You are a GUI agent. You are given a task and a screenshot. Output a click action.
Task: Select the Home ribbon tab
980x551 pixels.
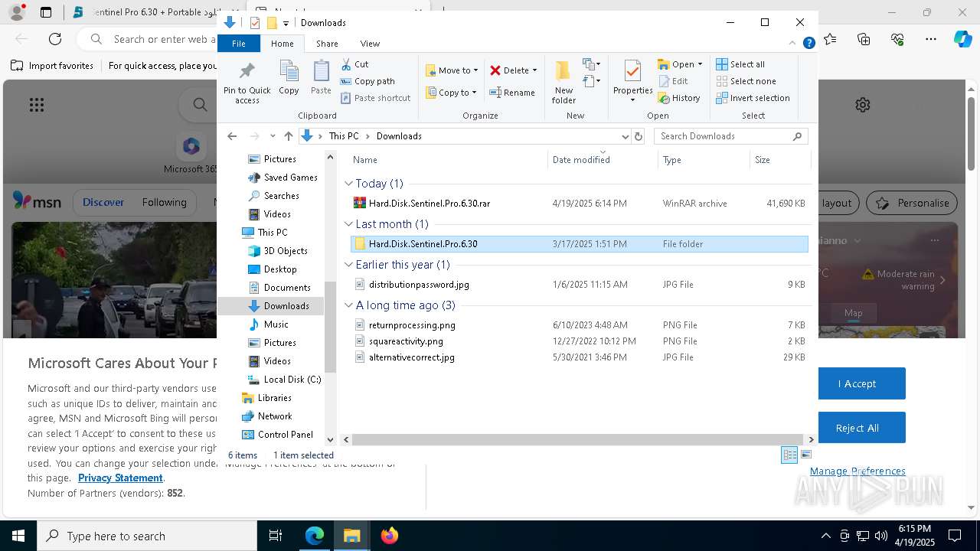coord(282,44)
